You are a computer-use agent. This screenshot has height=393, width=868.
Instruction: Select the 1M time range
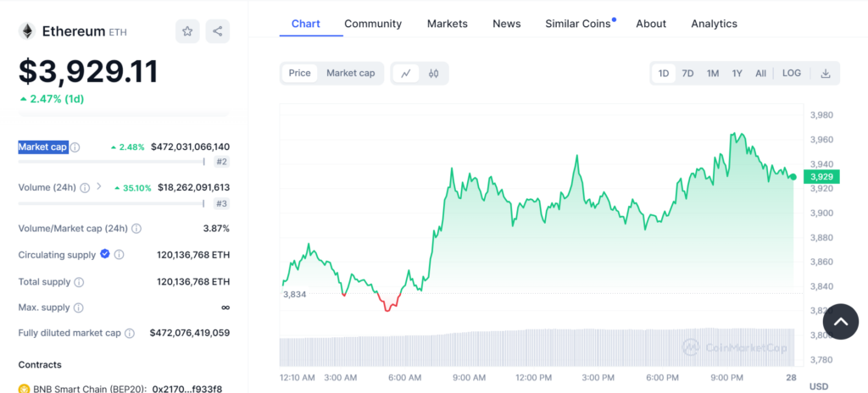(713, 73)
